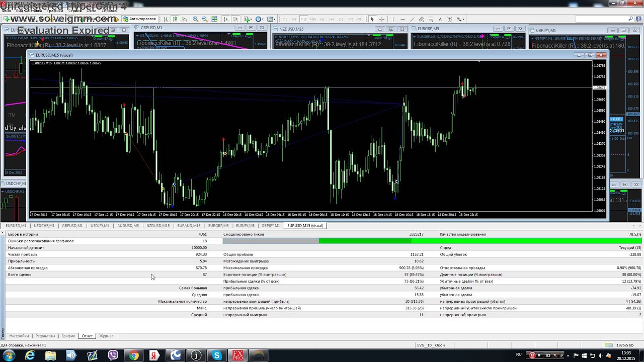644x362 pixels.
Task: Select the standard cursor tool
Action: 372,19
